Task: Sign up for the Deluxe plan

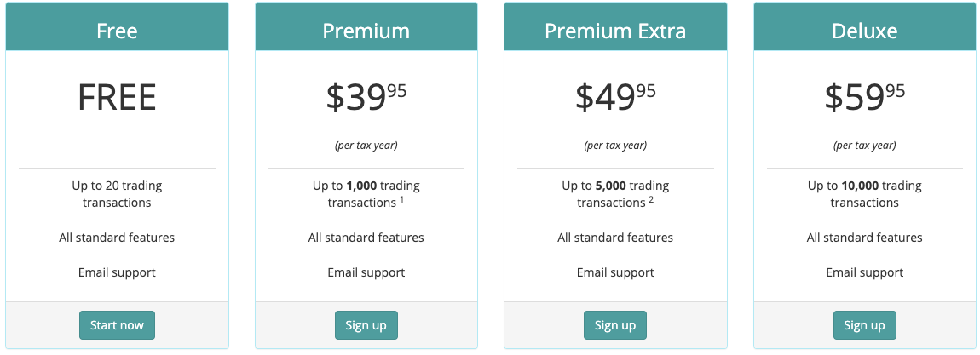Action: [864, 325]
